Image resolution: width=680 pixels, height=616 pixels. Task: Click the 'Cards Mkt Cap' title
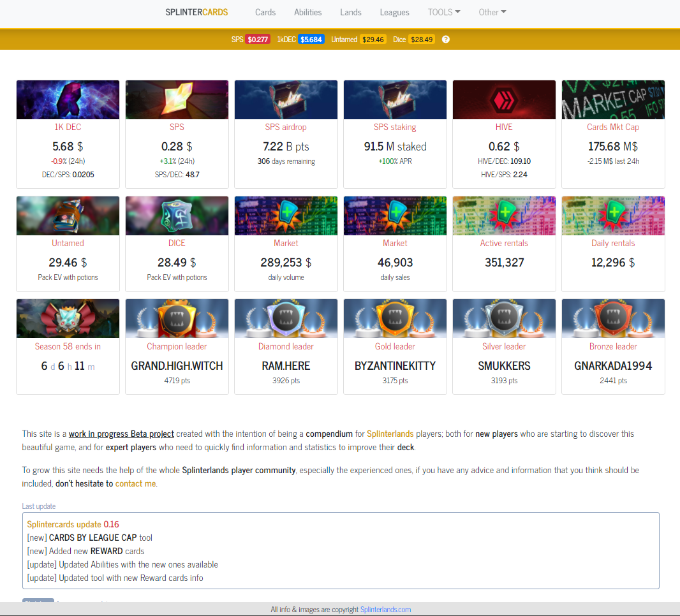(x=613, y=127)
